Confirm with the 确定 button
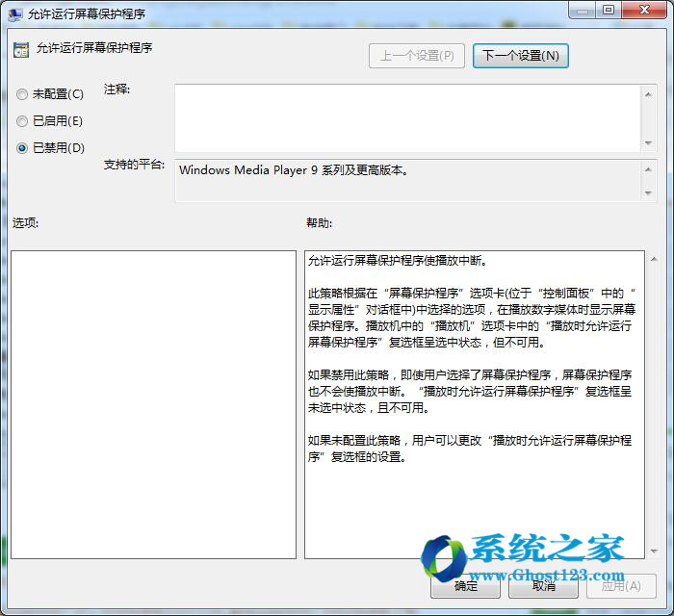The height and width of the screenshot is (616, 674). [x=465, y=585]
